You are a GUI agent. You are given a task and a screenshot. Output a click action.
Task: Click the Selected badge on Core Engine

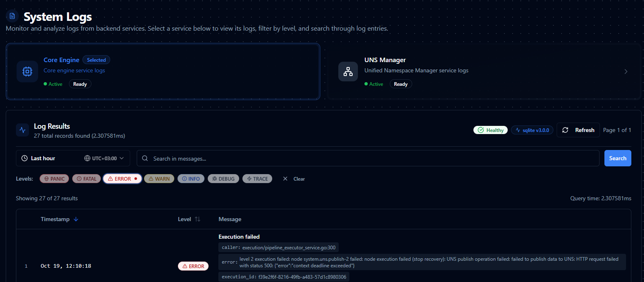pyautogui.click(x=96, y=60)
